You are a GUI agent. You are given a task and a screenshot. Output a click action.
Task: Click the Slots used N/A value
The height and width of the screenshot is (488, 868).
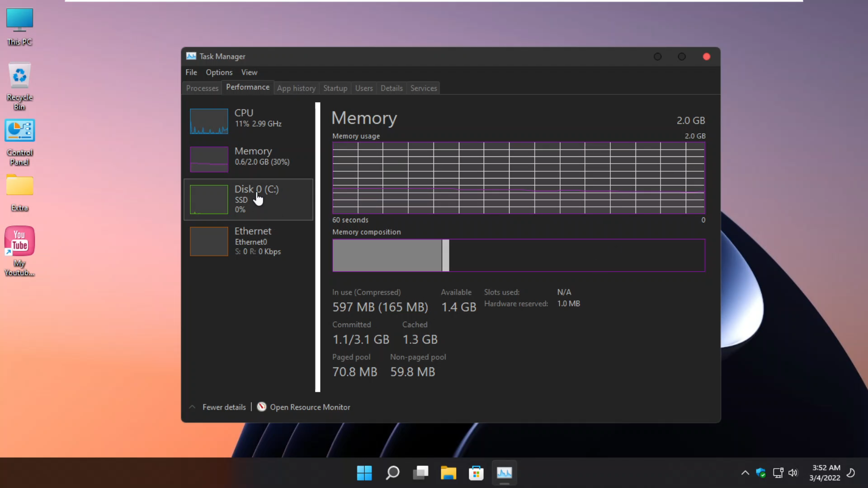tap(564, 292)
